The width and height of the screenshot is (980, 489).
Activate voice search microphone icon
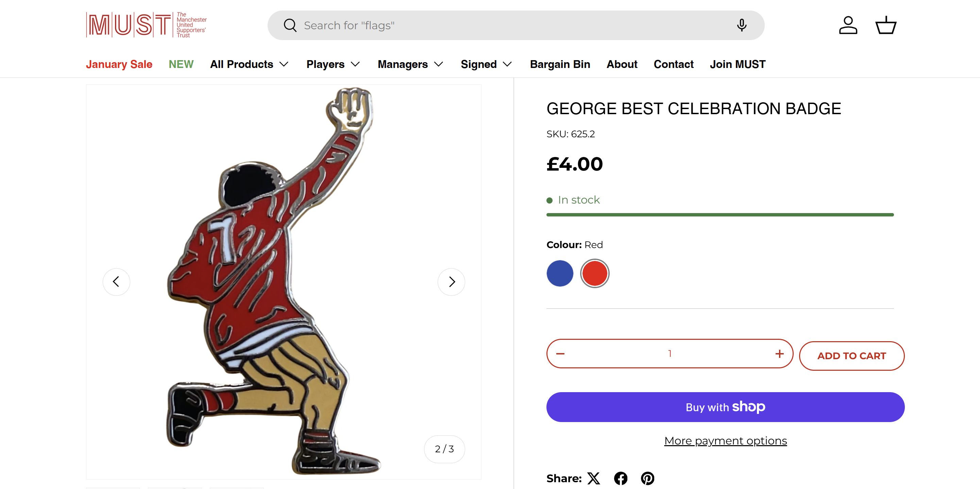click(x=742, y=25)
